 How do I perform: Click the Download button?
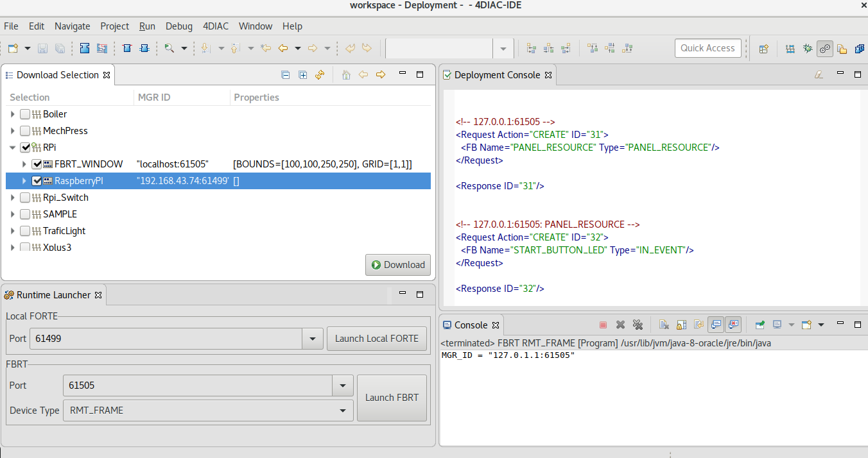(x=398, y=265)
